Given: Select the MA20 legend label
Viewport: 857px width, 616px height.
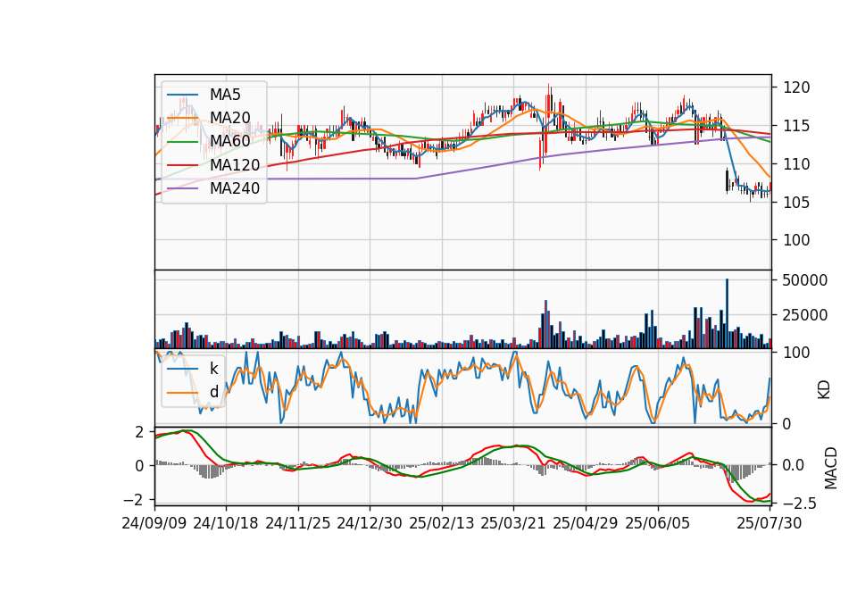Looking at the screenshot, I should point(229,118).
